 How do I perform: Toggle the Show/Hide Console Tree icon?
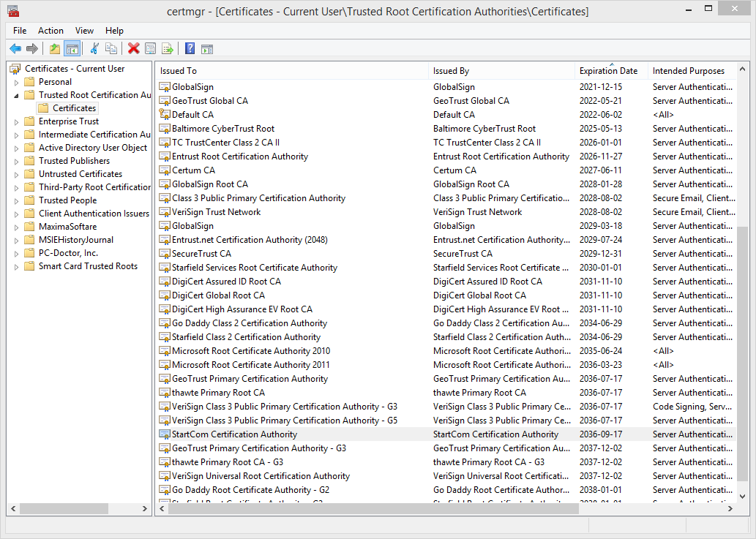72,49
